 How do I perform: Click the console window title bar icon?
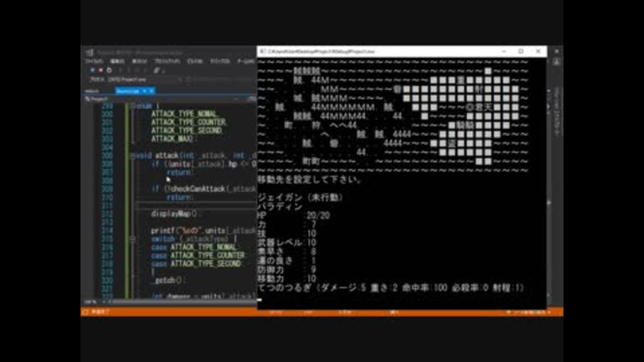(x=262, y=52)
